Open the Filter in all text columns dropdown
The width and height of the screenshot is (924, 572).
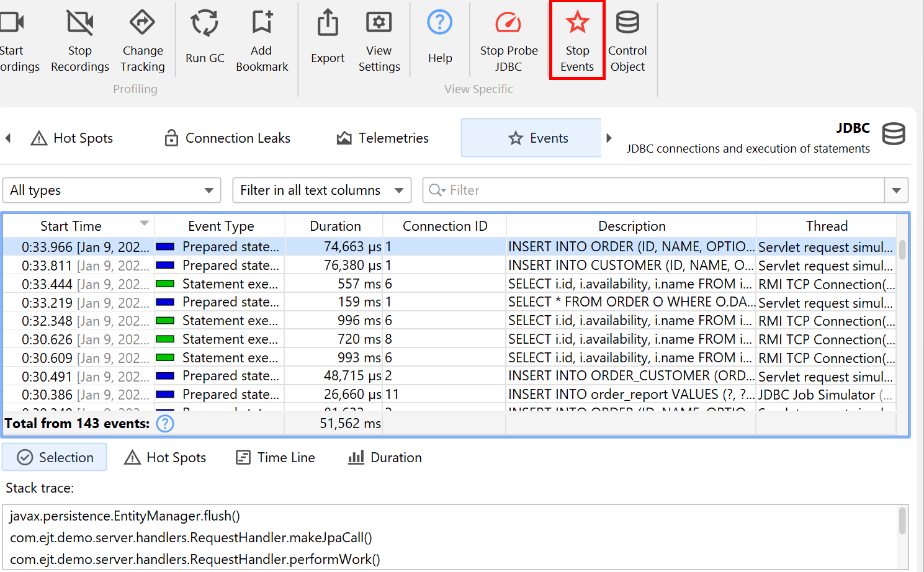(x=321, y=190)
